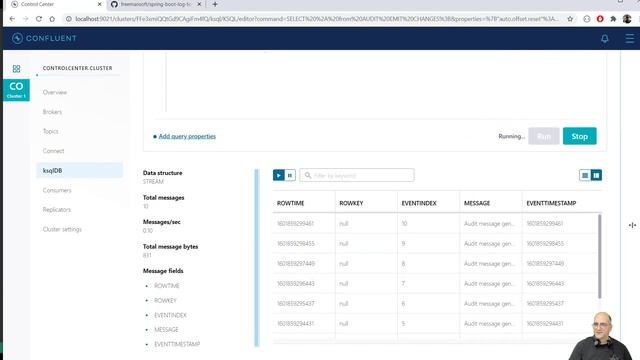Bookmark this page with star icon
This screenshot has height=360, width=640.
point(570,19)
